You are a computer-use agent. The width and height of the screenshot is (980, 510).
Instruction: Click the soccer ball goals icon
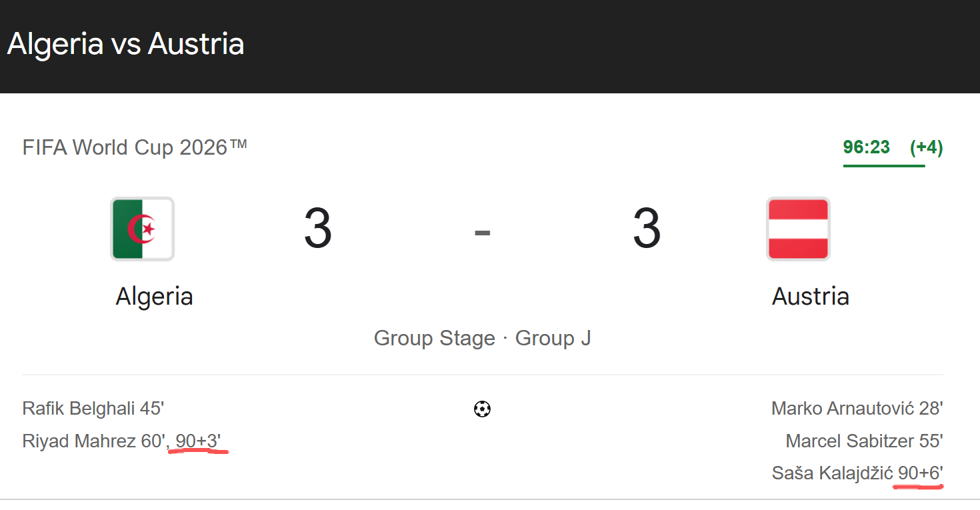[x=482, y=409]
